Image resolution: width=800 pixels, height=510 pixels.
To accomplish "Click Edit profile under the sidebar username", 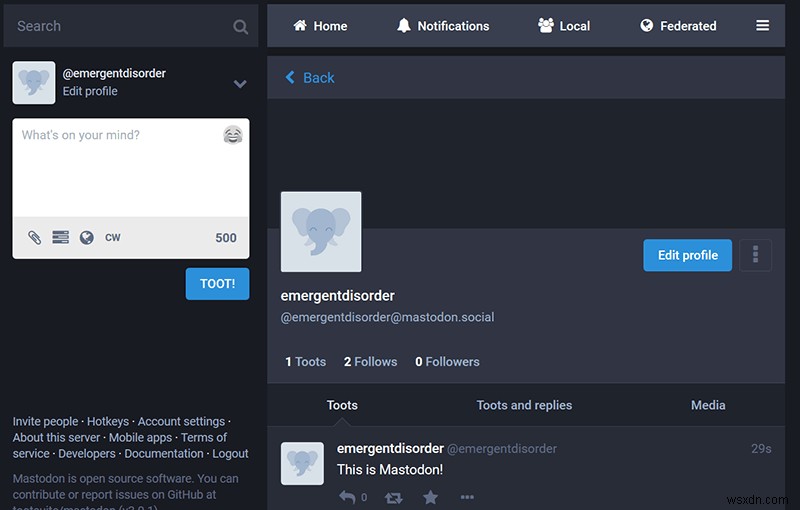I will tap(90, 91).
